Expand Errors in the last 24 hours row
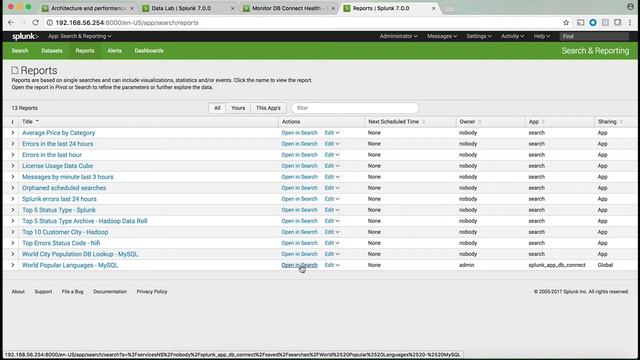 coord(13,144)
